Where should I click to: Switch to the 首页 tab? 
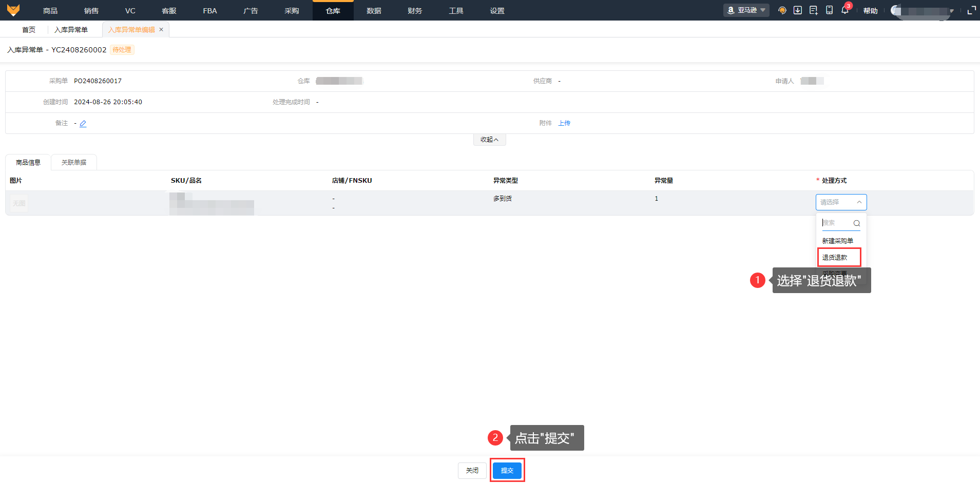click(x=29, y=30)
